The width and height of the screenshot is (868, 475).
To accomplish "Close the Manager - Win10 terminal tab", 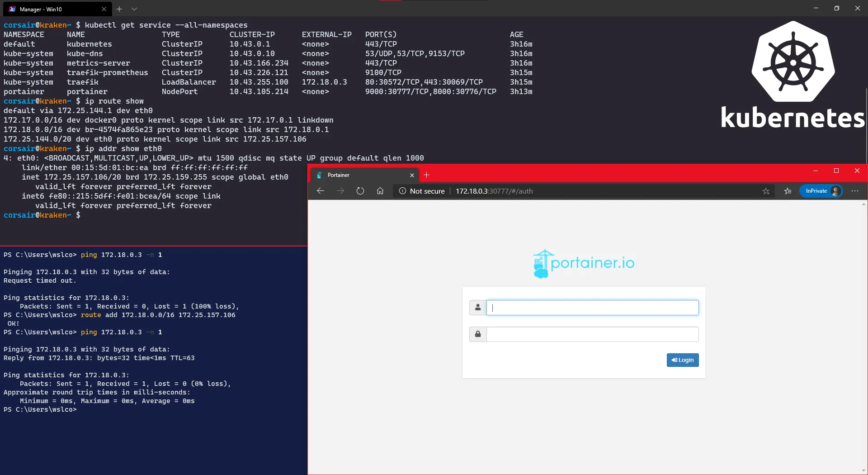I will tap(104, 9).
